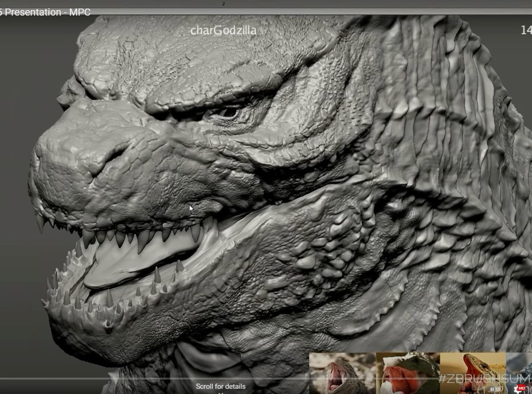Image resolution: width=532 pixels, height=394 pixels.
Task: Click the #ZBRUSHSUM hashtag watermark
Action: [x=485, y=378]
